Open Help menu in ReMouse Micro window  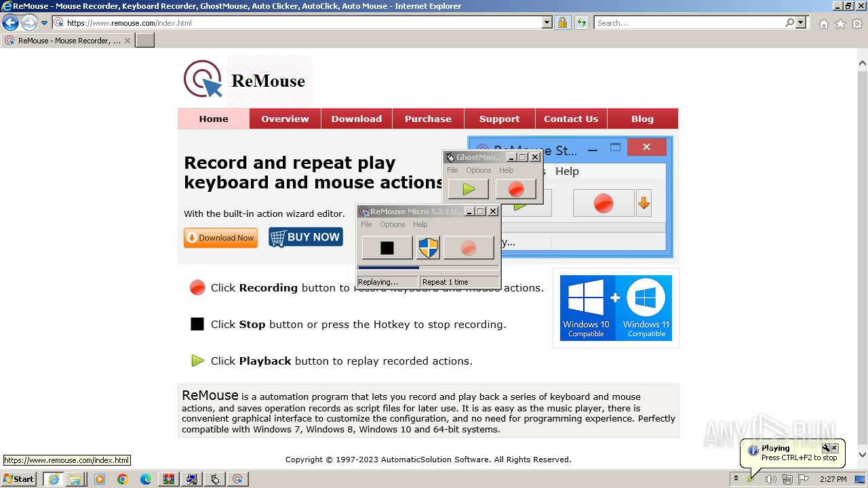coord(420,224)
